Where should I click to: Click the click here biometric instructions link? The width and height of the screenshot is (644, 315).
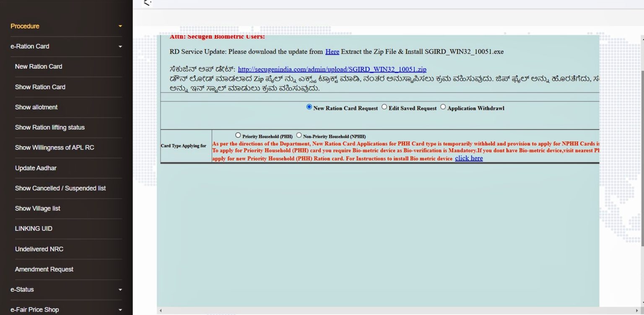469,158
